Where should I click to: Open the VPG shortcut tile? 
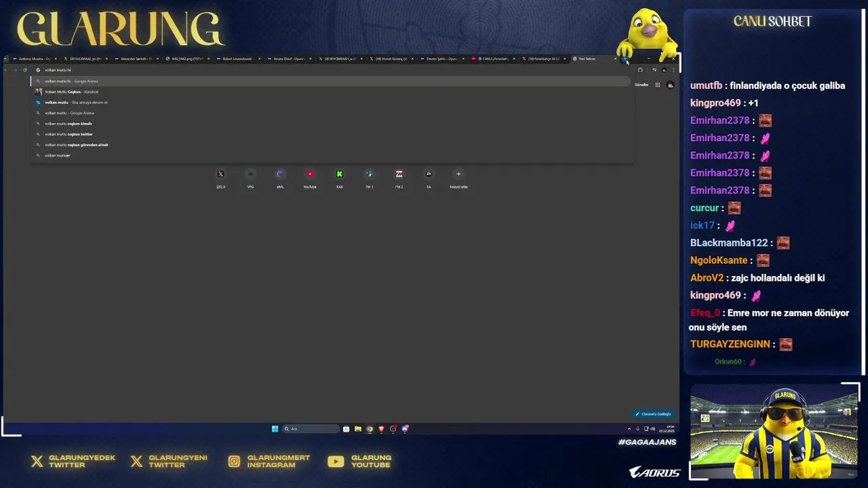click(250, 178)
